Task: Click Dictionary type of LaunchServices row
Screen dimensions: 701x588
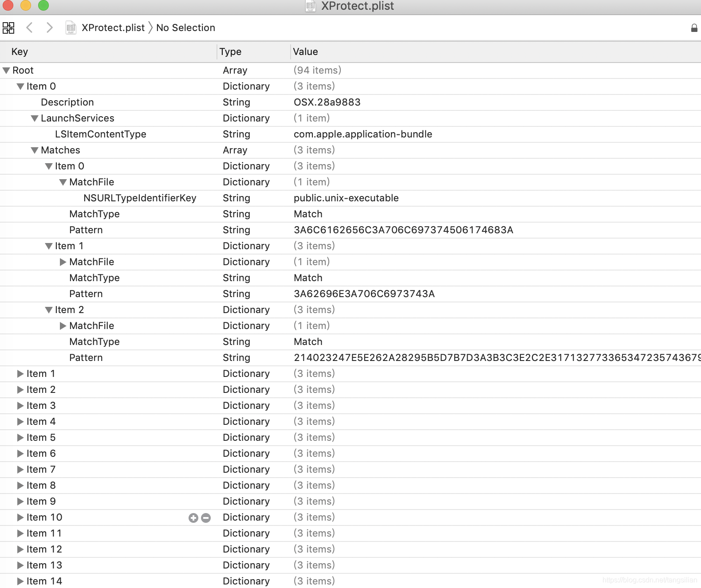Action: [246, 118]
